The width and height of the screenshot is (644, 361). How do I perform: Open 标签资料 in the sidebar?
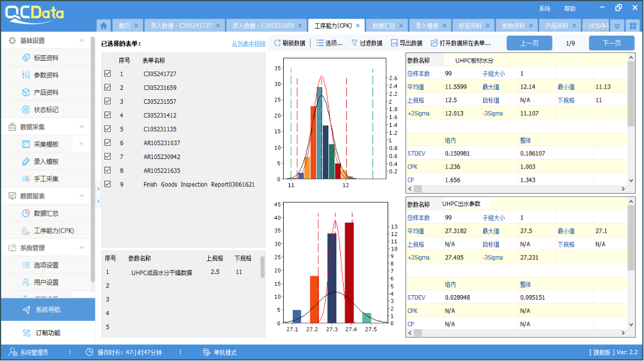[46, 58]
